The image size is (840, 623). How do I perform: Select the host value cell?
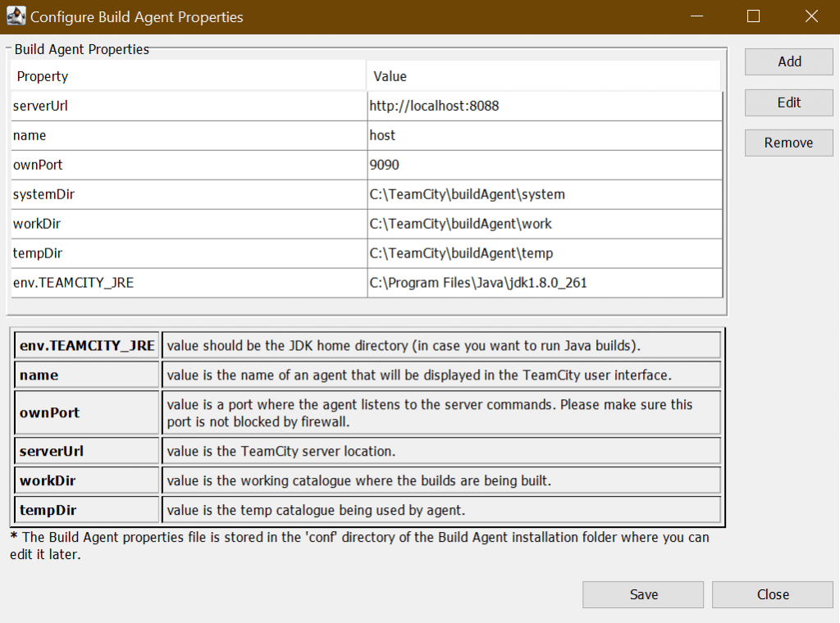pyautogui.click(x=545, y=135)
